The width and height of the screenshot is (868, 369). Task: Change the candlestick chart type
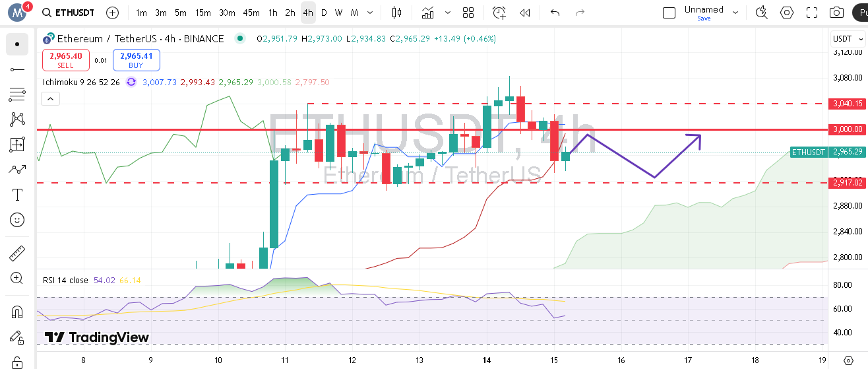point(396,13)
